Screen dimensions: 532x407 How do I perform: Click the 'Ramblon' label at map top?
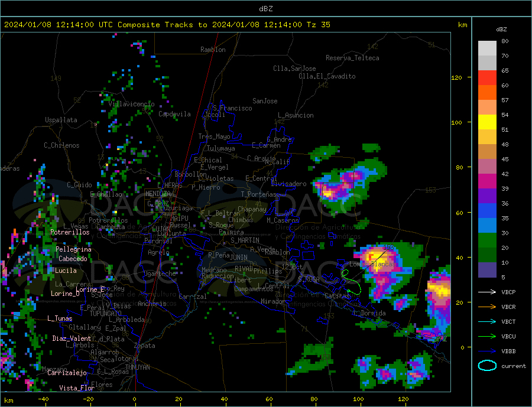pos(213,50)
